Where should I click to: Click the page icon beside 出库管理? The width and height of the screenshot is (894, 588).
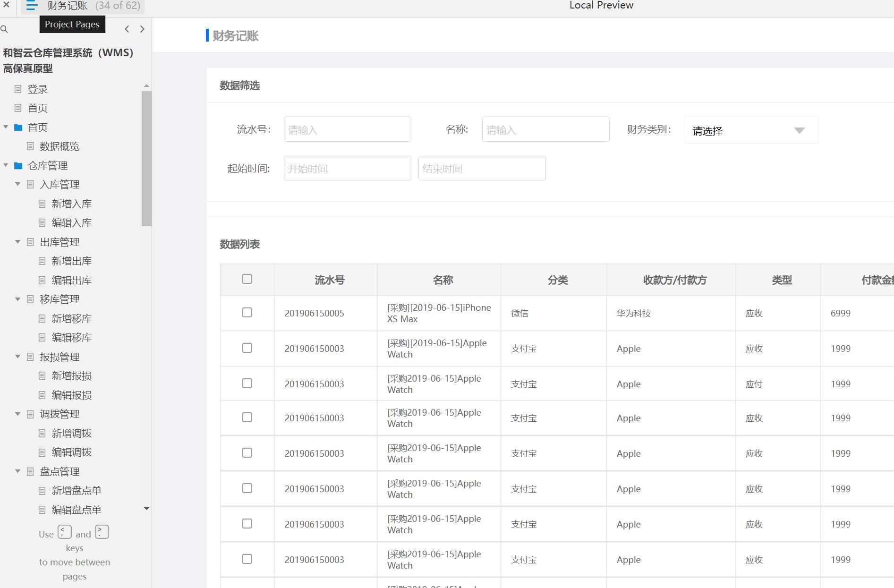click(x=30, y=242)
